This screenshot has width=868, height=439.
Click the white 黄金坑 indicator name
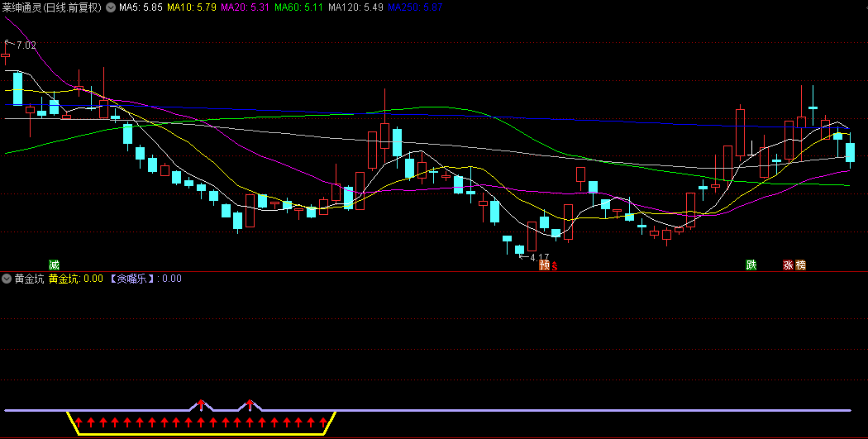(29, 279)
